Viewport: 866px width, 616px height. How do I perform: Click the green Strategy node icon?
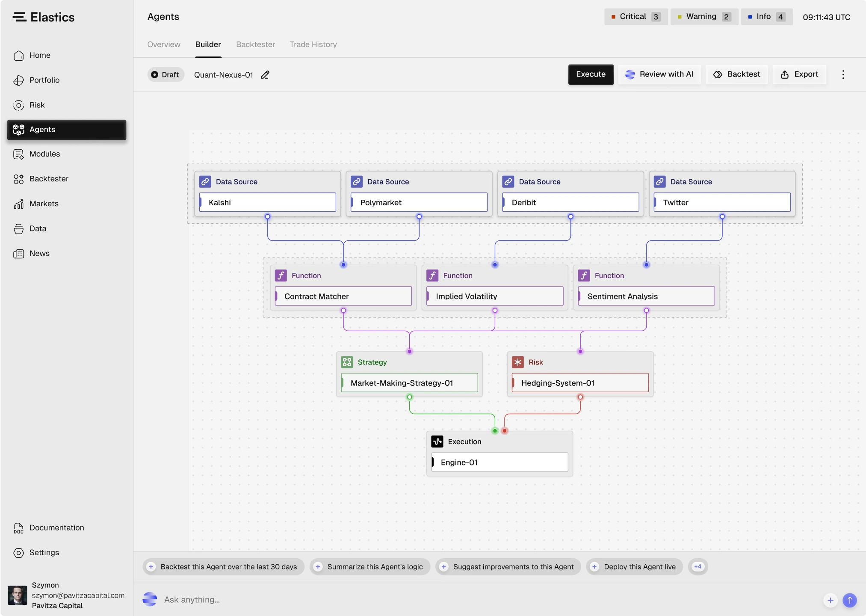(x=347, y=362)
